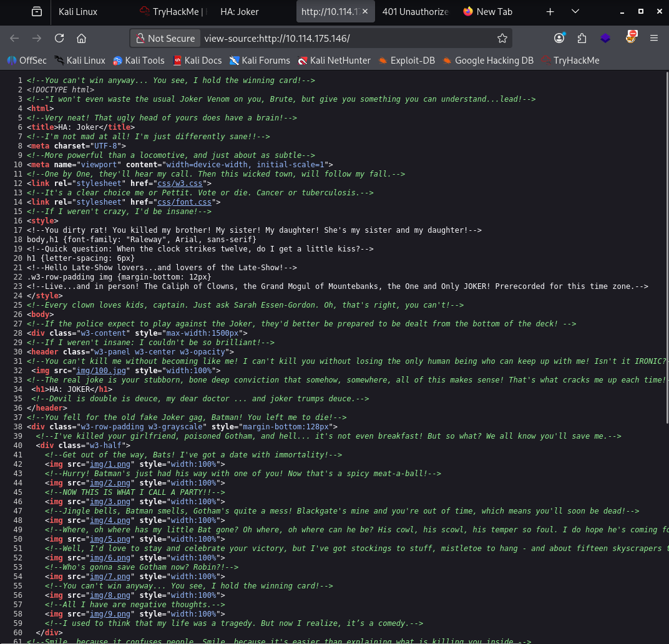Click the Firefox View icon in tab bar

37,12
